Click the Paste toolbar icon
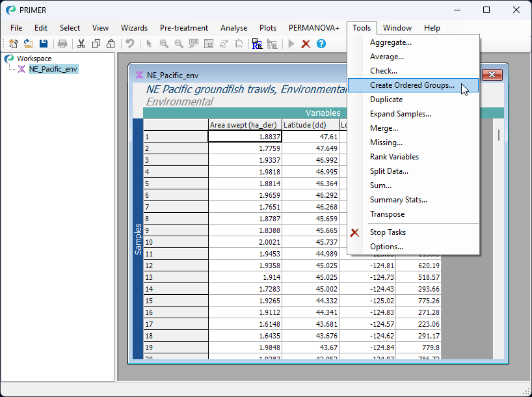The height and width of the screenshot is (397, 532). click(111, 44)
